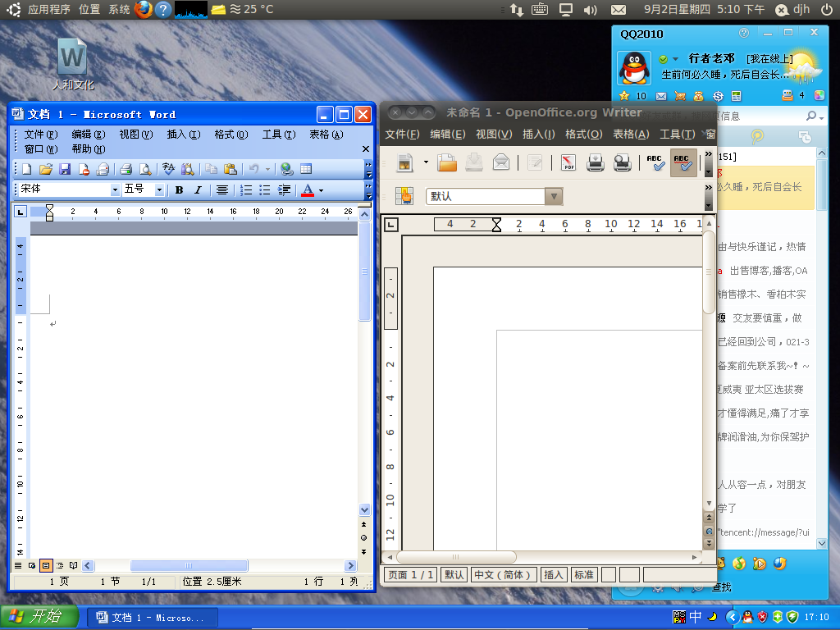840x630 pixels.
Task: Toggle Italic in Word formatting toolbar
Action: (x=198, y=189)
